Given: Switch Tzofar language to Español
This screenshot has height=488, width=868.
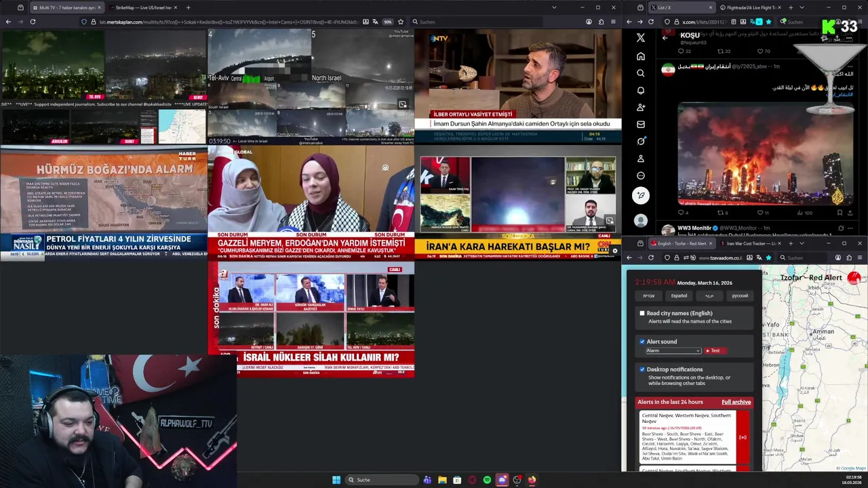Looking at the screenshot, I should coord(679,296).
